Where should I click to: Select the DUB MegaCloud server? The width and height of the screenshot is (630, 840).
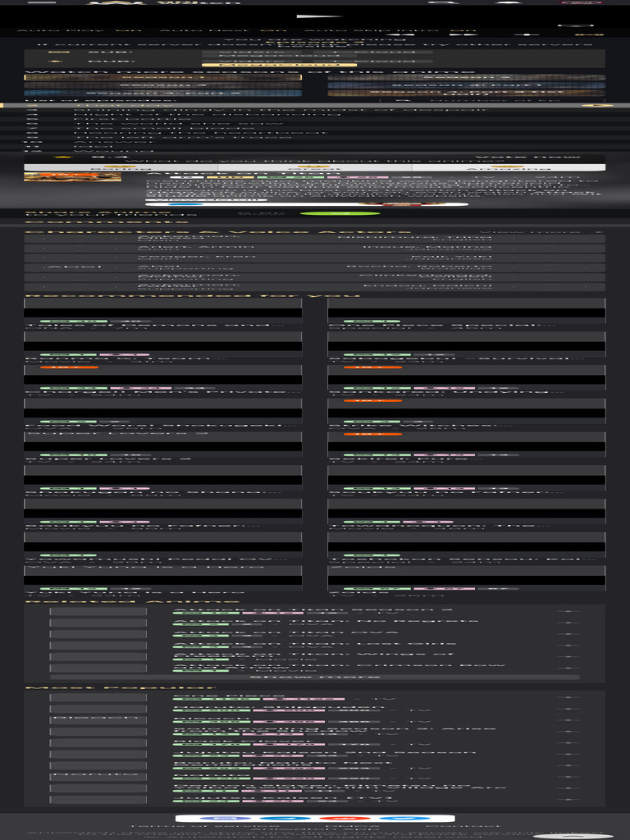coord(279,65)
